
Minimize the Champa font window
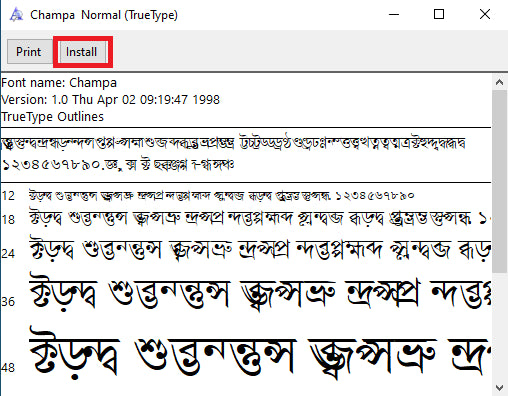pyautogui.click(x=394, y=14)
